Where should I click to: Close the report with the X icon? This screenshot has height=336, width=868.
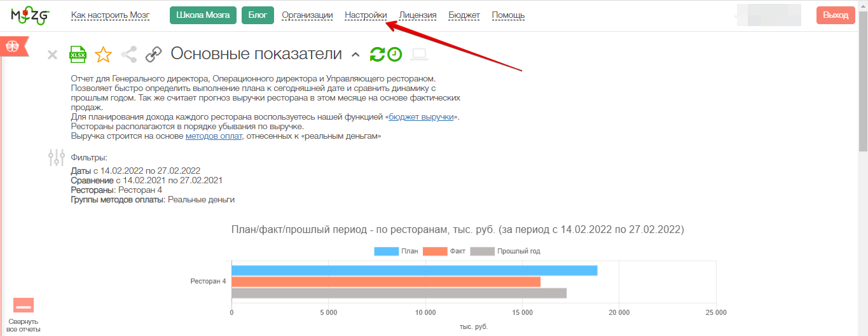[x=53, y=55]
